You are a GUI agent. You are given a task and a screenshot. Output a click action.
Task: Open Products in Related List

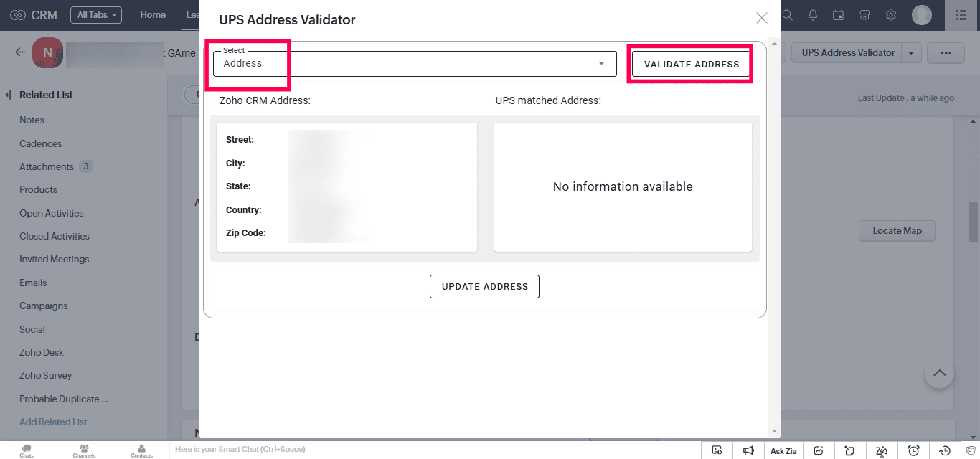tap(38, 189)
